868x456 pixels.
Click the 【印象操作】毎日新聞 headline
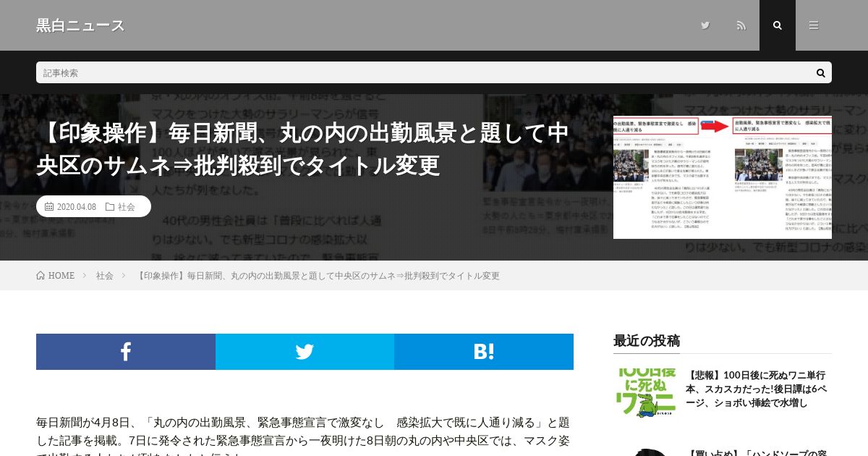click(304, 149)
